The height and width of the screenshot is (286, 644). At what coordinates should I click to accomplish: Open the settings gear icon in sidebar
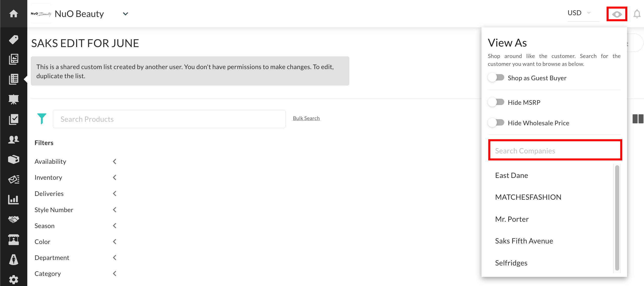[14, 279]
